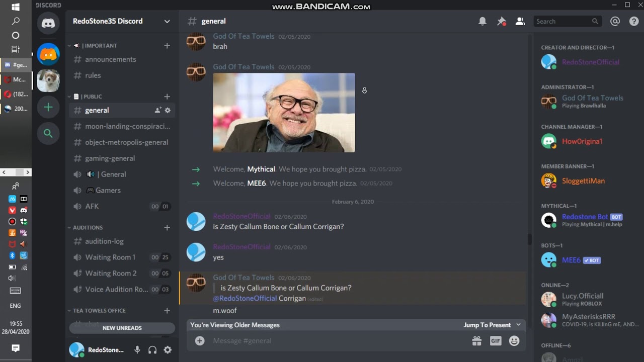Select the dog avatar server icon

(48, 80)
